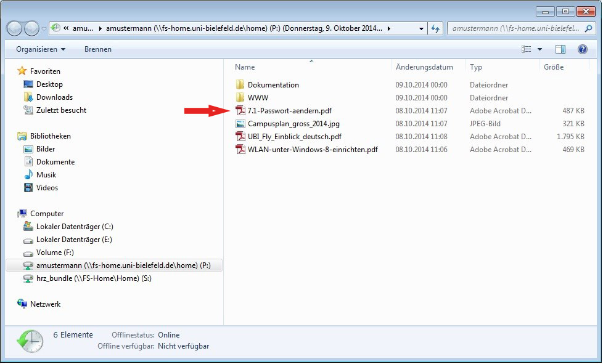Select Downloads under Favoriten
The image size is (603, 364).
point(54,97)
